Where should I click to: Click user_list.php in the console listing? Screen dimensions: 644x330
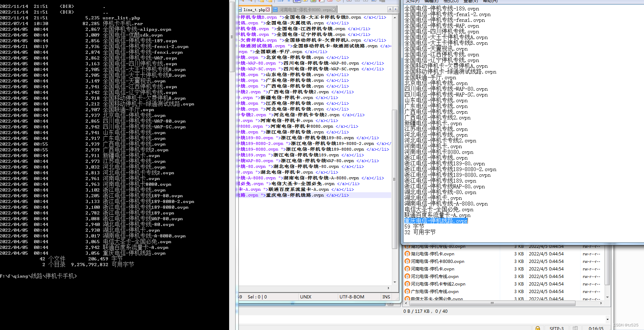[121, 18]
